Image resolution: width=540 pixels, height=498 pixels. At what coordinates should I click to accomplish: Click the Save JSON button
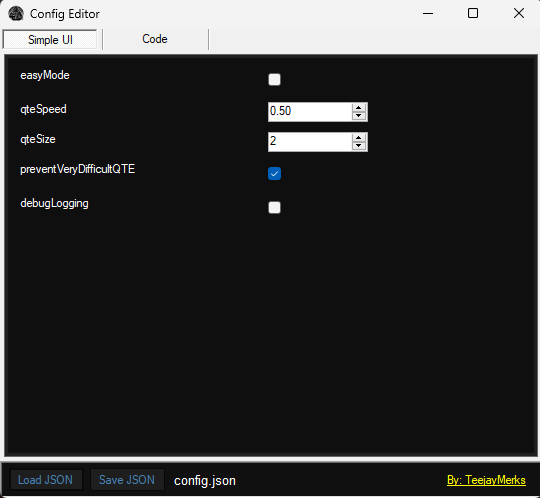pos(127,480)
